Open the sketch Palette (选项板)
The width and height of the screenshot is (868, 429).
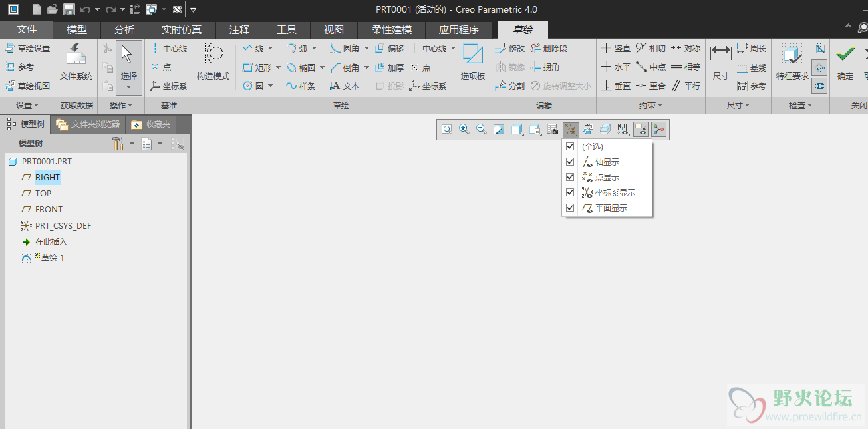coord(473,63)
